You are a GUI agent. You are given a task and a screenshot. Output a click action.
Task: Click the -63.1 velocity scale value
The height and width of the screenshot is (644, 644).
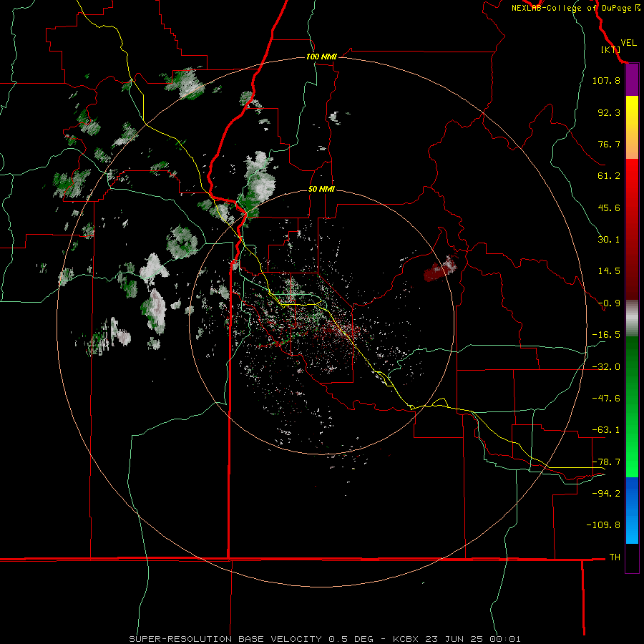point(606,430)
